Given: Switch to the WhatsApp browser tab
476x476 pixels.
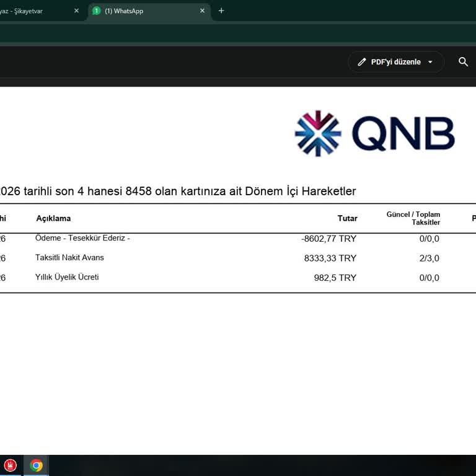Looking at the screenshot, I should click(x=149, y=11).
